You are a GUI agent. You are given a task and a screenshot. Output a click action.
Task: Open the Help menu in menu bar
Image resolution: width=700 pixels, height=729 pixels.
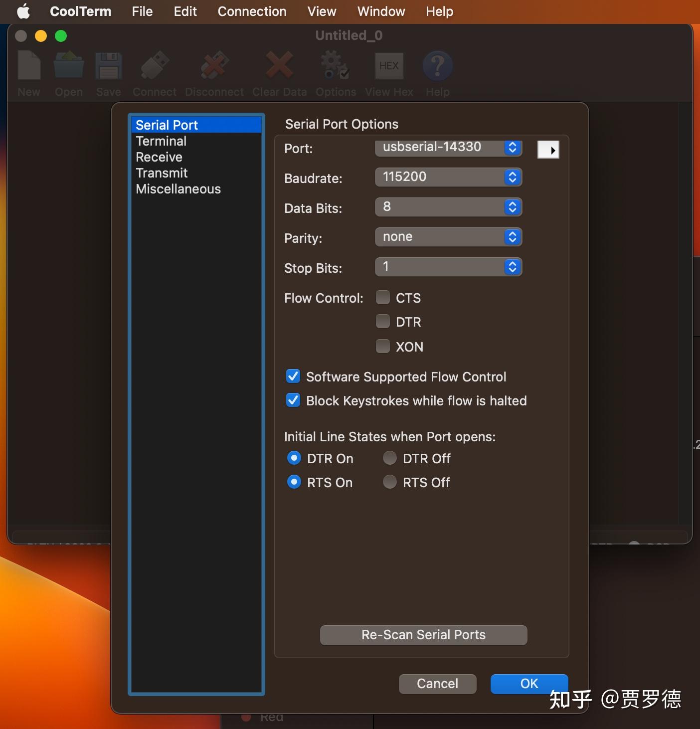pyautogui.click(x=439, y=11)
